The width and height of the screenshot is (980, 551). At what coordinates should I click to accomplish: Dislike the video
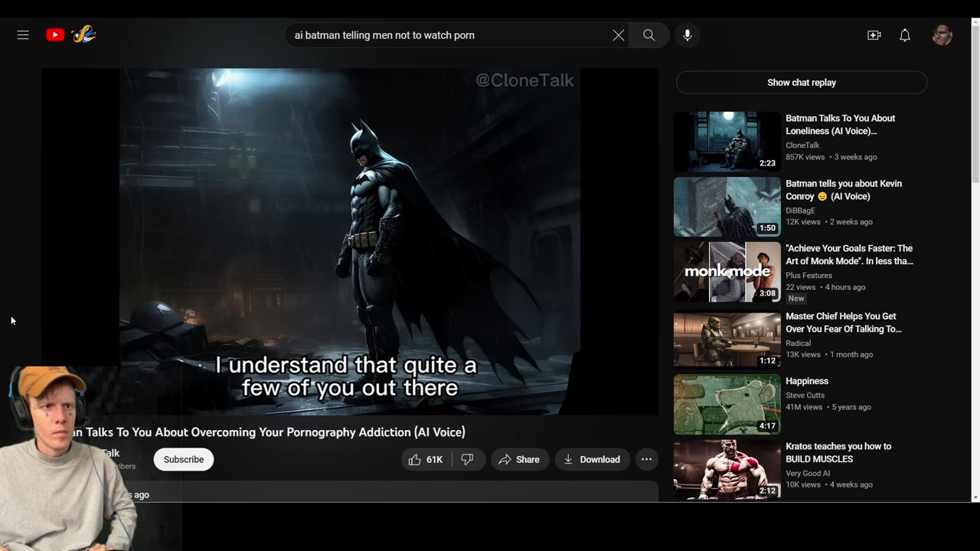point(468,459)
